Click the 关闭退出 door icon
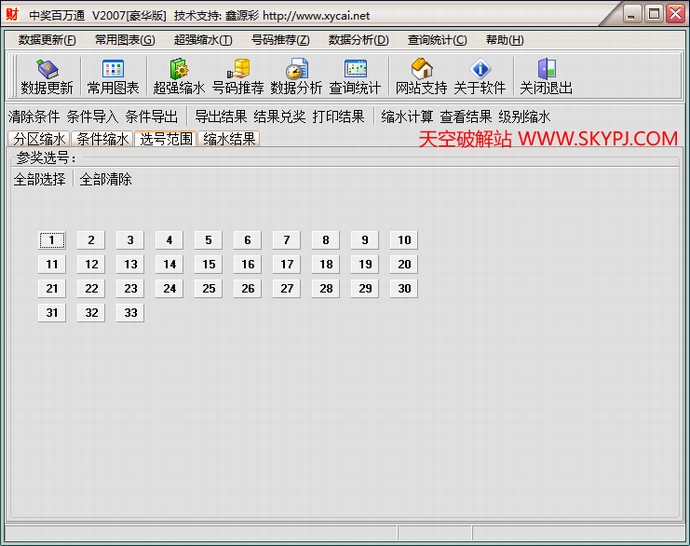The height and width of the screenshot is (546, 690). tap(546, 70)
